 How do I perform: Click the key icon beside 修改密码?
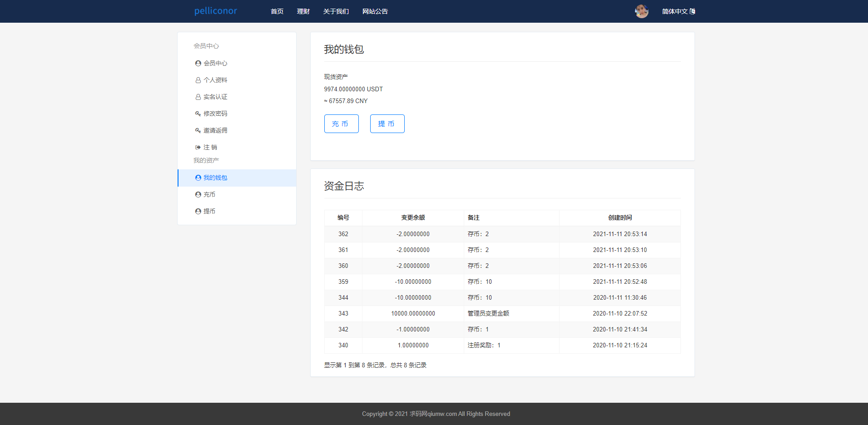click(198, 114)
